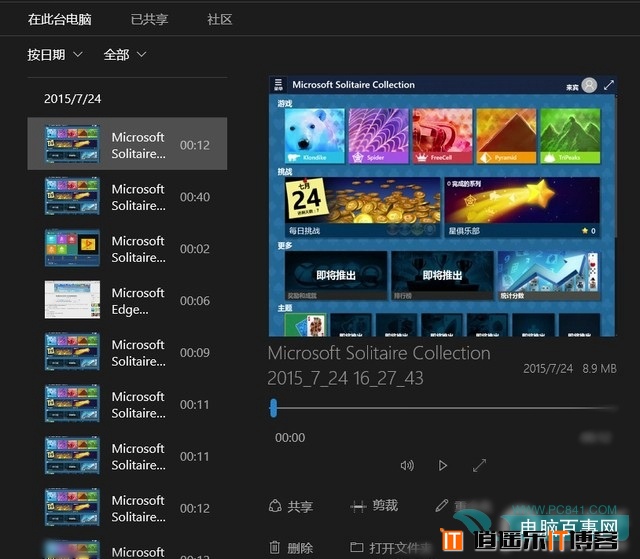Select the Microsoft Solitaire clip lasting 00:02
The image size is (640, 559).
pos(127,248)
